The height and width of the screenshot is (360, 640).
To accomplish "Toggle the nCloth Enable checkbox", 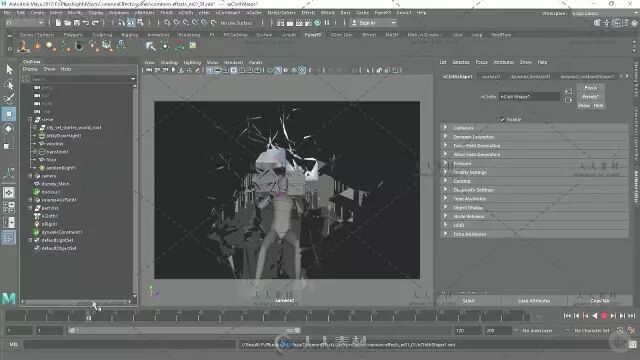I will 502,119.
